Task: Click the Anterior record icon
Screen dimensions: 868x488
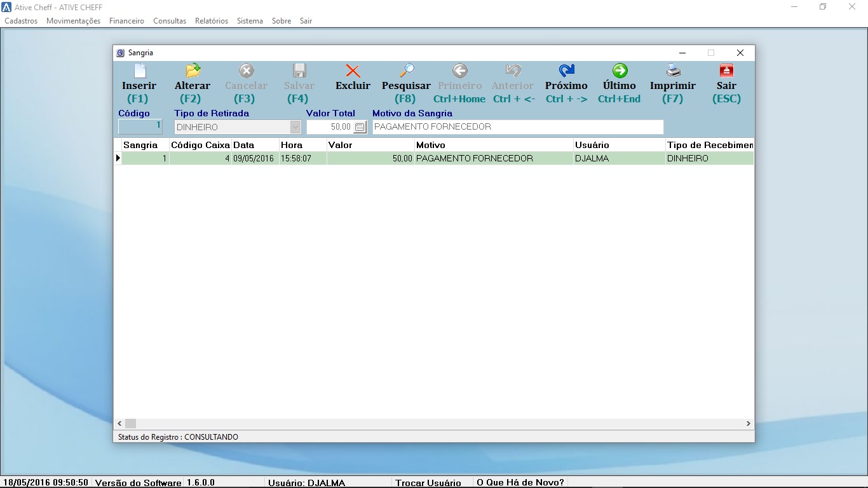Action: (x=513, y=71)
